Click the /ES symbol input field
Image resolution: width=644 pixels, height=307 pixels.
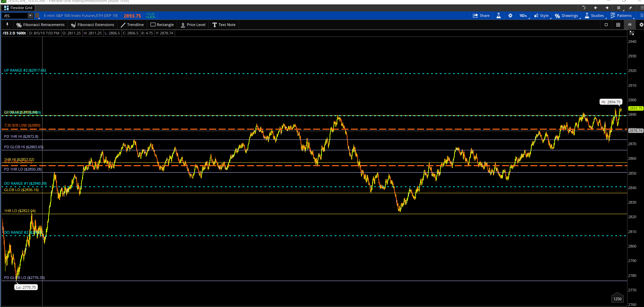[x=15, y=16]
